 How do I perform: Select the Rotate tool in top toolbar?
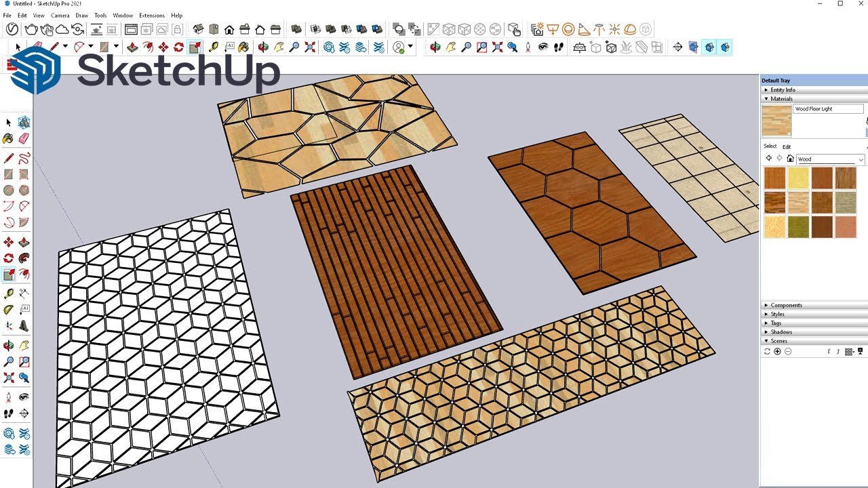(178, 47)
